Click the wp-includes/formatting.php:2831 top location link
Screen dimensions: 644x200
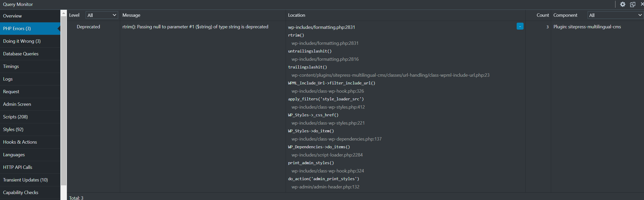pyautogui.click(x=321, y=27)
